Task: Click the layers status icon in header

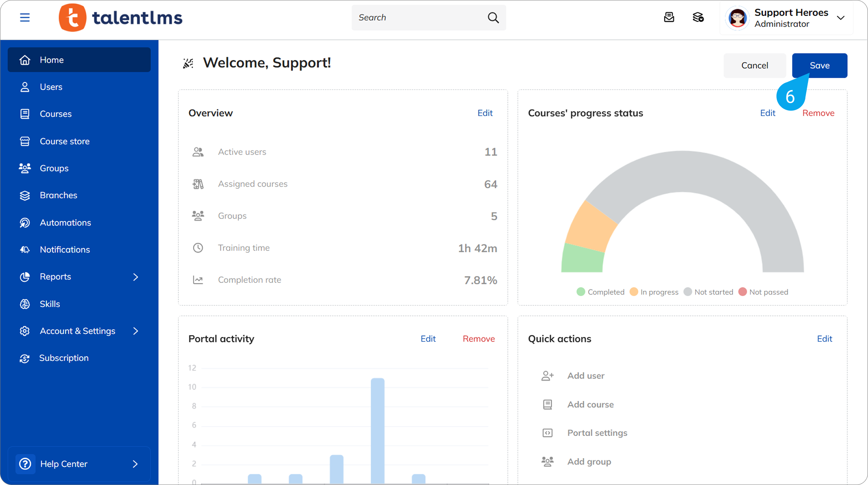Action: point(698,17)
